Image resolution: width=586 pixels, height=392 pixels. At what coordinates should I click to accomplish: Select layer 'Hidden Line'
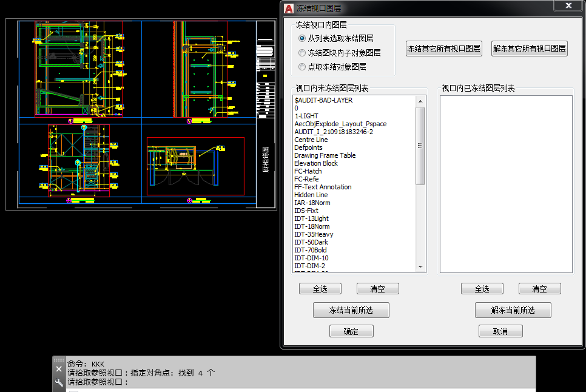coord(355,195)
